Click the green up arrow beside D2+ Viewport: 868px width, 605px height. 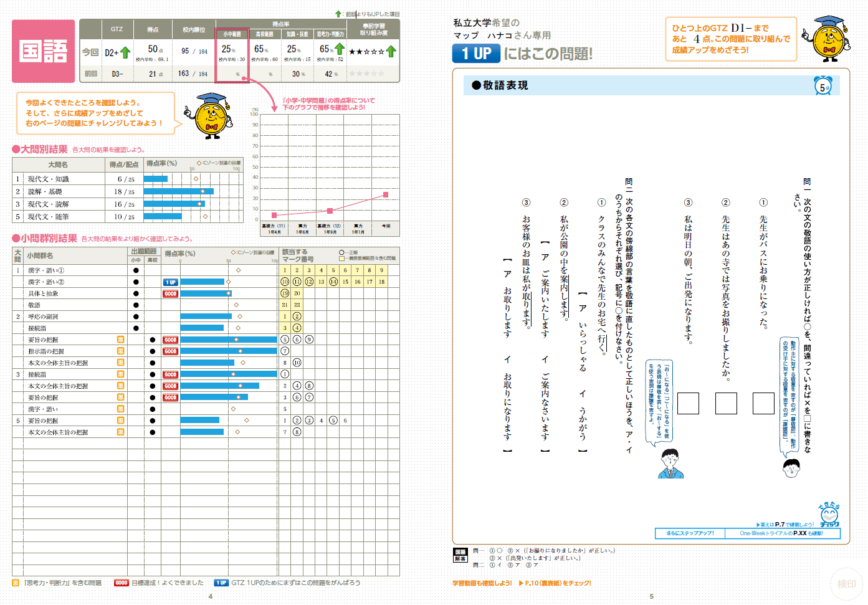click(x=125, y=52)
